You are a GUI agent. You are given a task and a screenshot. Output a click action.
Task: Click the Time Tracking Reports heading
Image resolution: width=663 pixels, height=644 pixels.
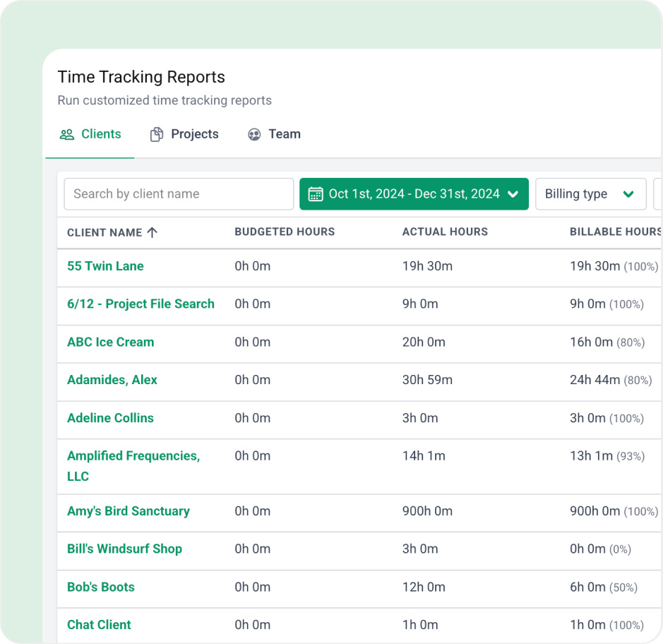[x=141, y=77]
